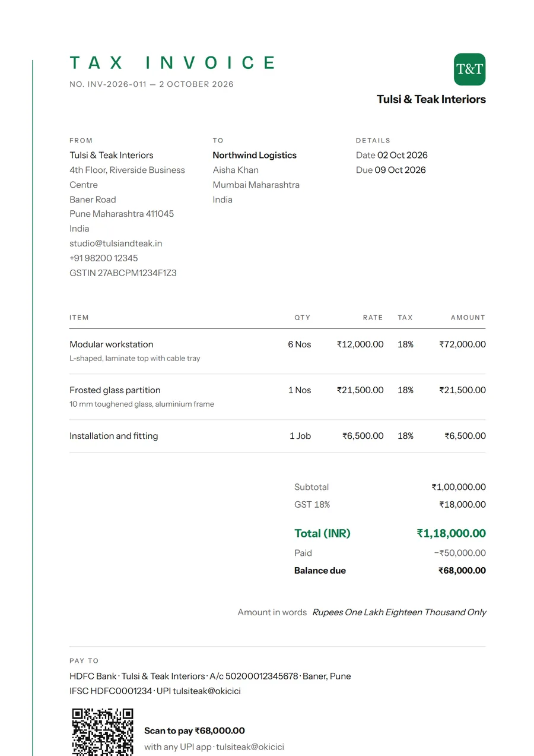Click amount ₹72,000.00
The image size is (534, 756).
click(463, 344)
